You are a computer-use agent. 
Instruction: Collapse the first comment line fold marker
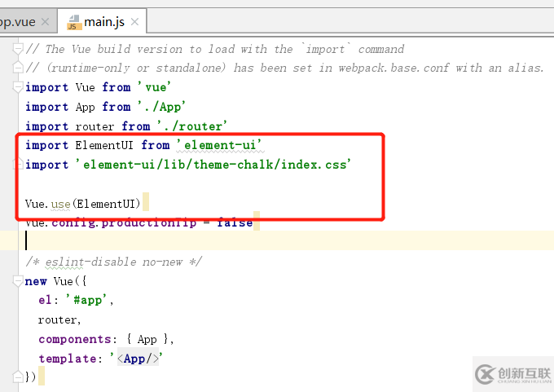coord(18,48)
